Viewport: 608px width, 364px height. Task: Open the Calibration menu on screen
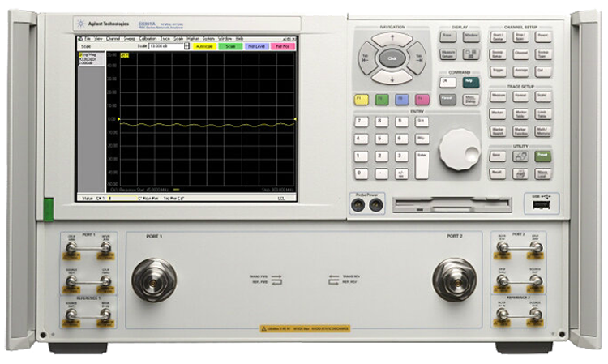148,39
